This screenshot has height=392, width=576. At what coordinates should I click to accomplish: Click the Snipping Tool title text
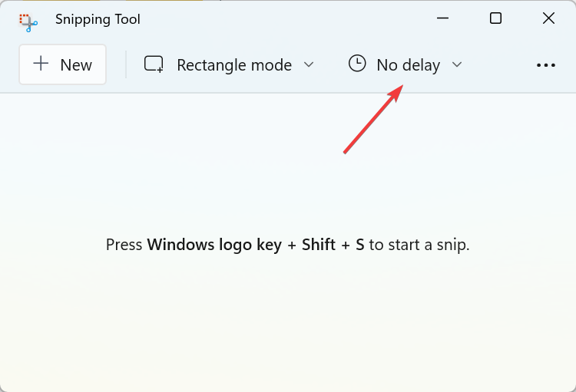pyautogui.click(x=98, y=20)
